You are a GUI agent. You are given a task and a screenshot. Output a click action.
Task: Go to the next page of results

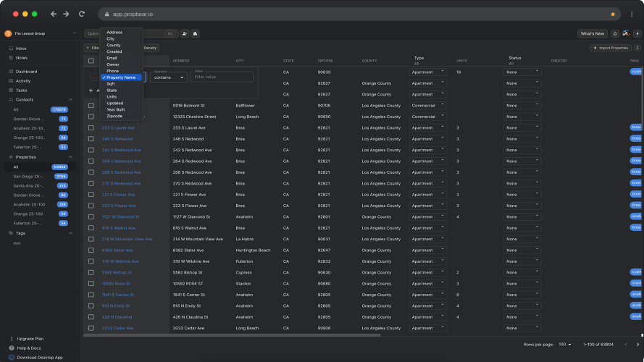point(638,344)
